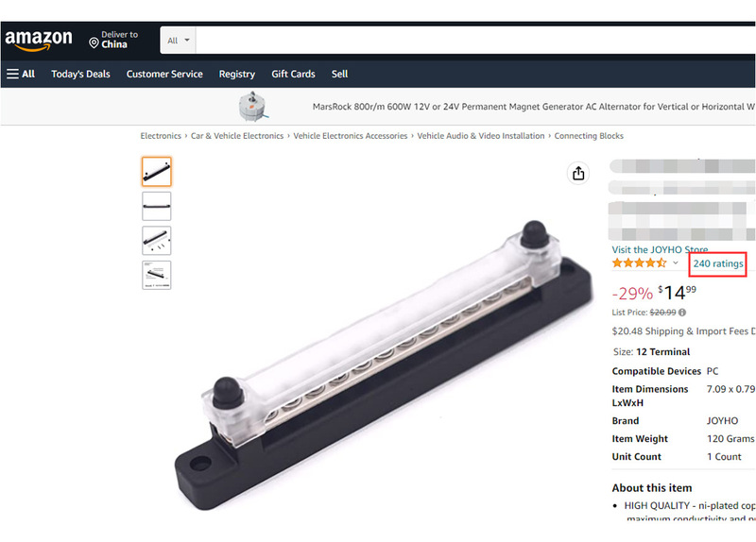Open Customer Service menu item
Image resolution: width=756 pixels, height=542 pixels.
[x=164, y=75]
